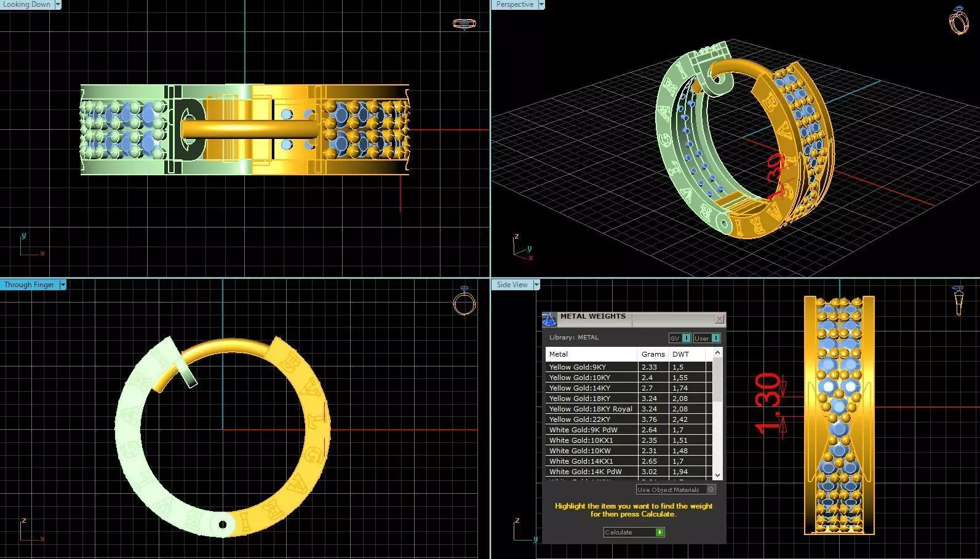
Task: Select the Yellow Gold:22KY row
Action: tap(629, 419)
